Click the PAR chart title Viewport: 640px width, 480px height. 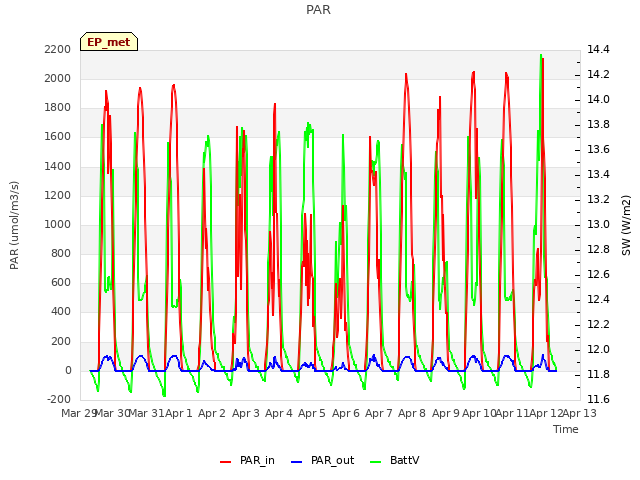[x=318, y=10]
